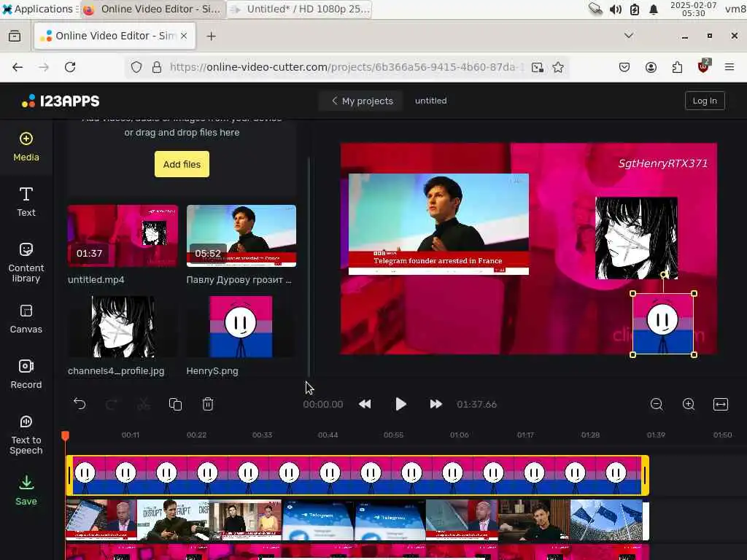Click the news video clip on second track
Image resolution: width=747 pixels, height=560 pixels.
[357, 519]
